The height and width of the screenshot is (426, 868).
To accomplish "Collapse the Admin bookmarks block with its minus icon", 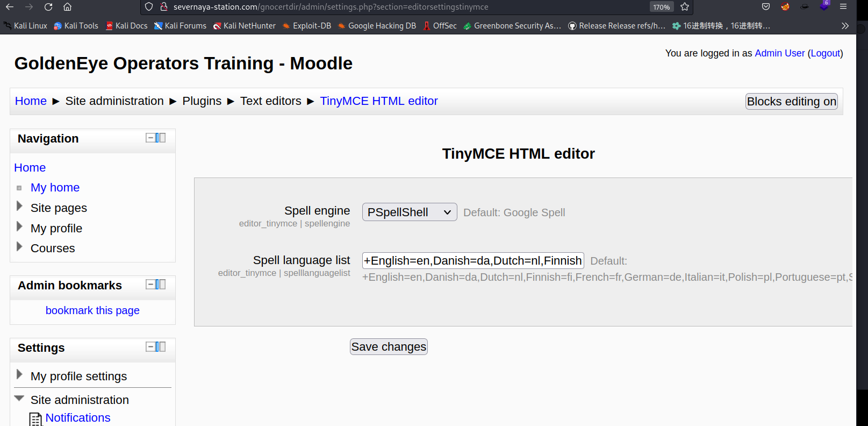I will click(x=150, y=284).
